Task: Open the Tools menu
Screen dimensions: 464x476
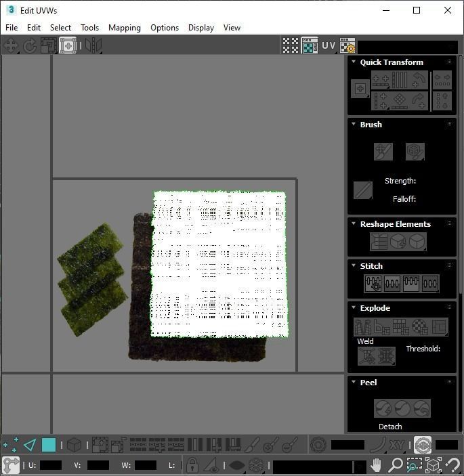Action: pos(89,28)
